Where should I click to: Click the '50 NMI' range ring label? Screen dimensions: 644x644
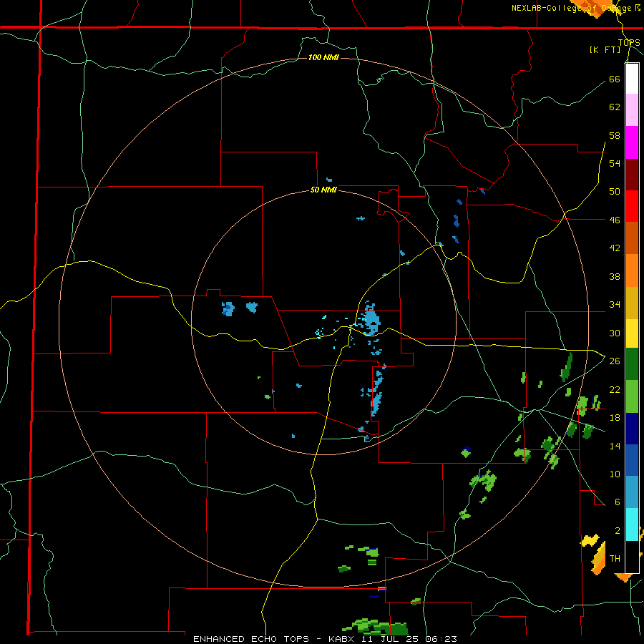pyautogui.click(x=323, y=190)
